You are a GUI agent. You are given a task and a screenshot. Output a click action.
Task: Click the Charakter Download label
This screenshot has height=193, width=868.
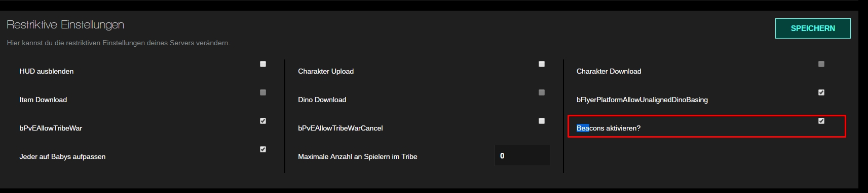[x=609, y=71]
